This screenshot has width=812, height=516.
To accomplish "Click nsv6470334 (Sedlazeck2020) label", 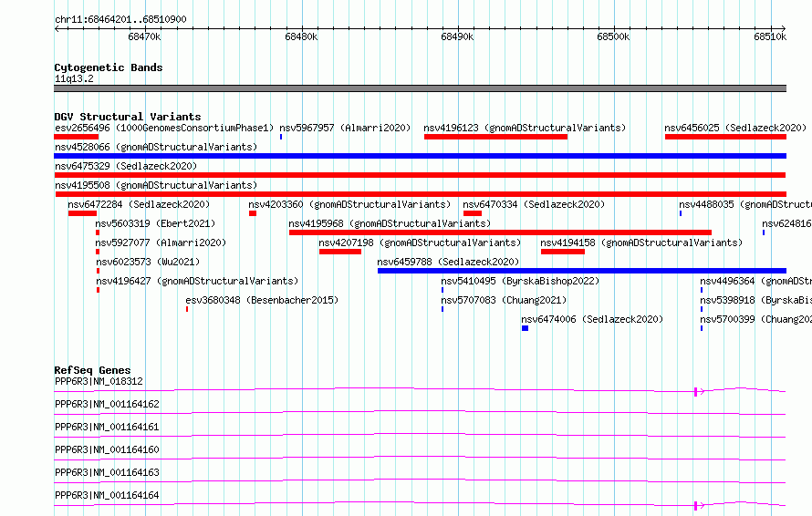I will point(534,204).
